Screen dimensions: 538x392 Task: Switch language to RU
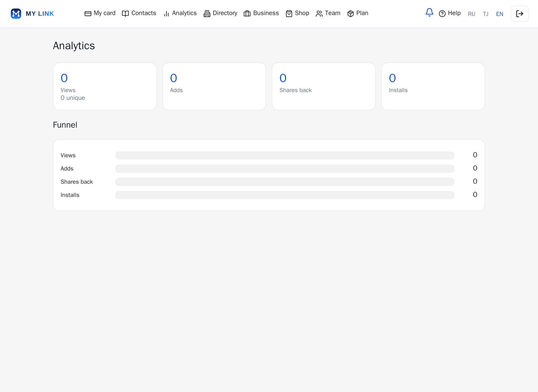472,14
